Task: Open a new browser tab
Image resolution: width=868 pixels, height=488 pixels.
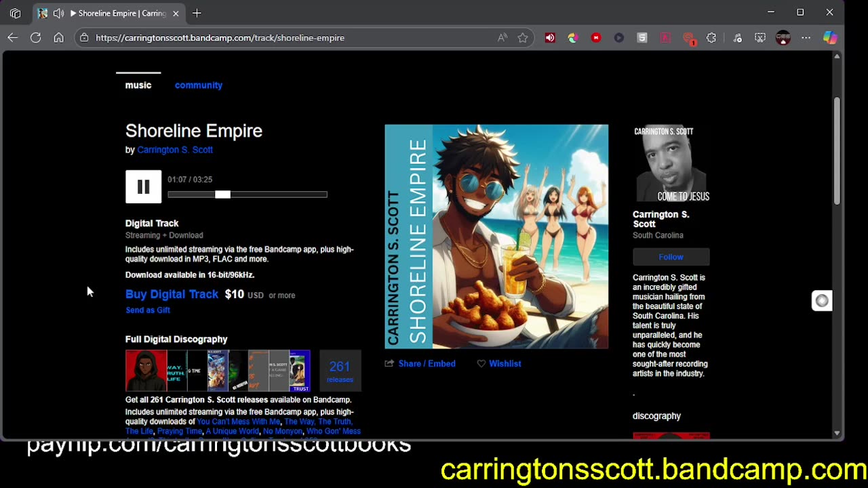Action: pos(197,13)
